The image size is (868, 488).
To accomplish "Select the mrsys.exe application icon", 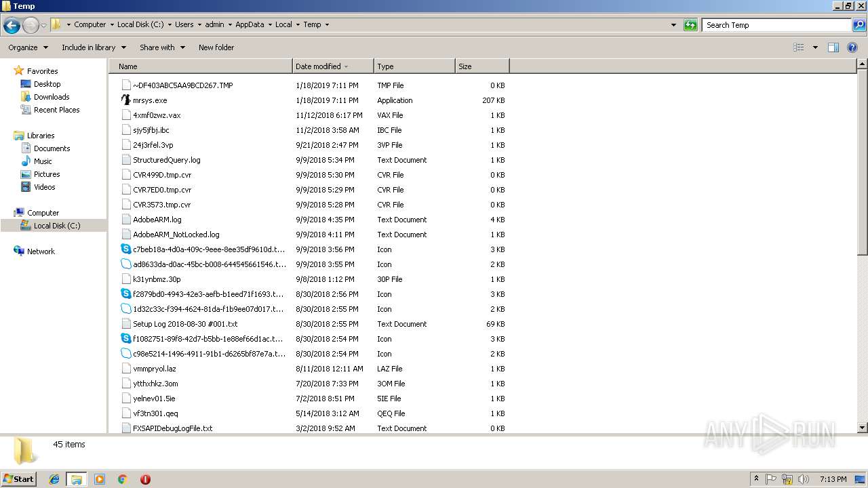I will click(x=125, y=100).
